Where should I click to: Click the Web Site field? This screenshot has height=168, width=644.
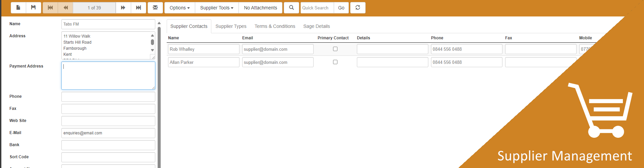click(x=108, y=121)
